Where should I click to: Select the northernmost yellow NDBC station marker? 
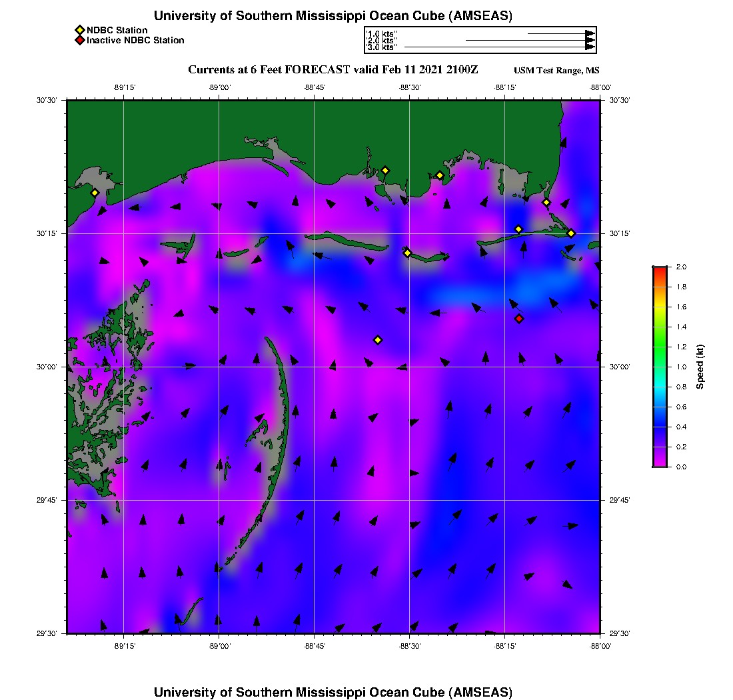coord(385,170)
